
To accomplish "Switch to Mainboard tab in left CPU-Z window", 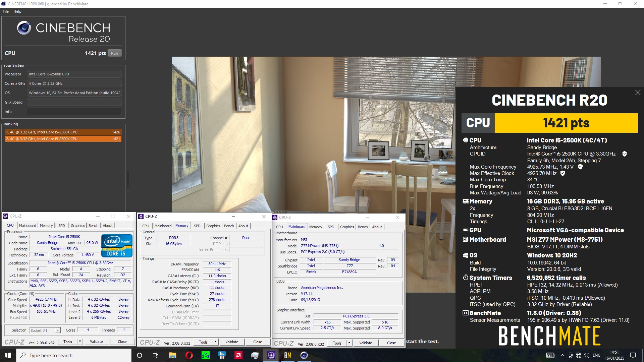I will point(28,226).
